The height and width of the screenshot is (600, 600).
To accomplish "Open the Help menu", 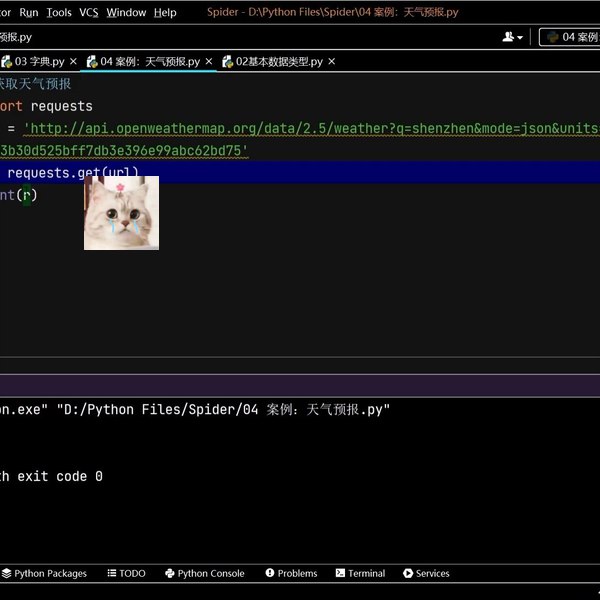I will coord(165,12).
